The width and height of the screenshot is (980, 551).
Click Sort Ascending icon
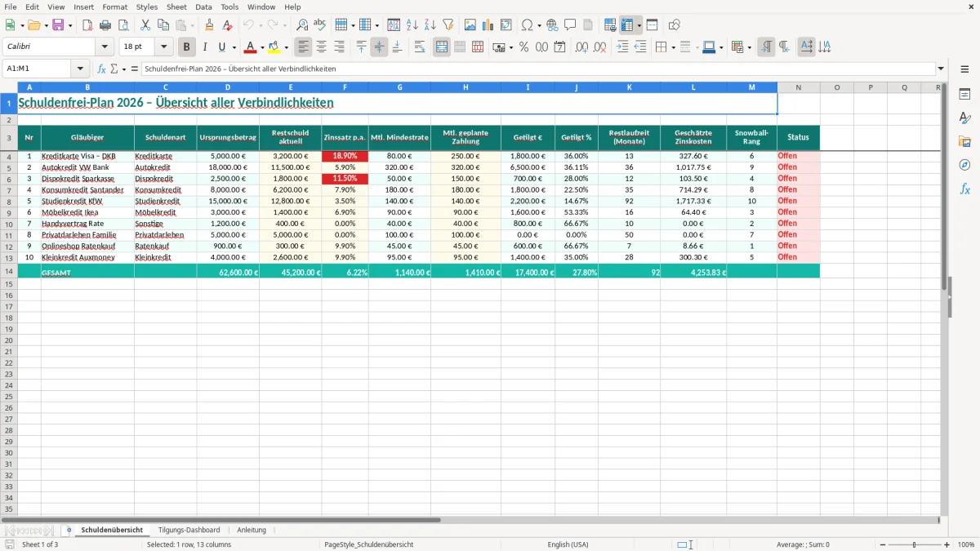(412, 25)
